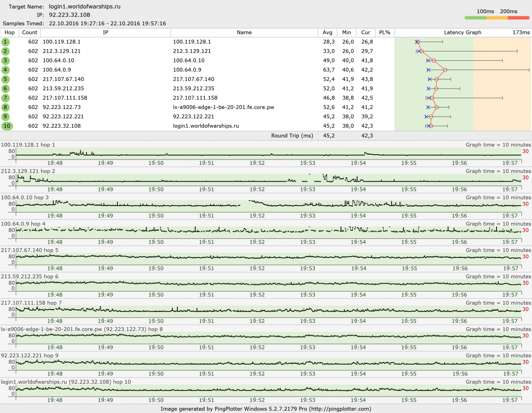
Task: Select IP cell 217.107.67.140 in hop 5
Action: [63, 79]
